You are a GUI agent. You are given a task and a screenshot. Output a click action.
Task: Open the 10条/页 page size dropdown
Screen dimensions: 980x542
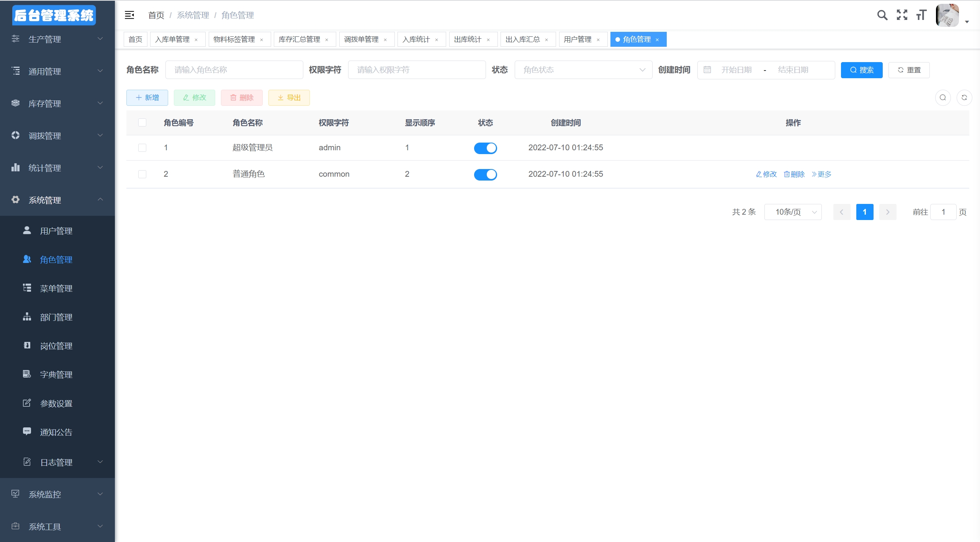point(793,212)
